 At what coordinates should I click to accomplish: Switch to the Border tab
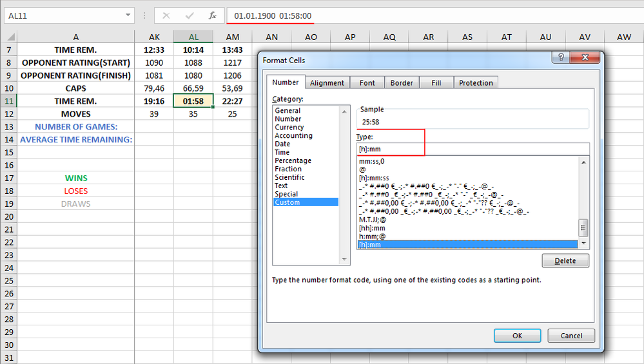tap(401, 82)
